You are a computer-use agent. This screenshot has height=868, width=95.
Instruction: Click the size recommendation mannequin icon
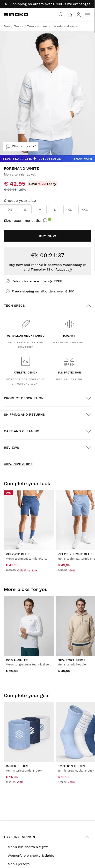(45, 220)
